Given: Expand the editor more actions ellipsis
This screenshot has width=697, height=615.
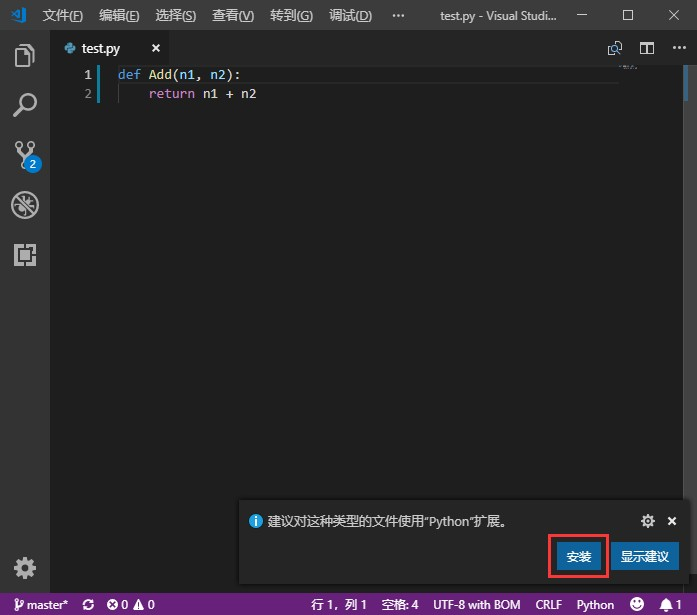Looking at the screenshot, I should click(x=679, y=48).
